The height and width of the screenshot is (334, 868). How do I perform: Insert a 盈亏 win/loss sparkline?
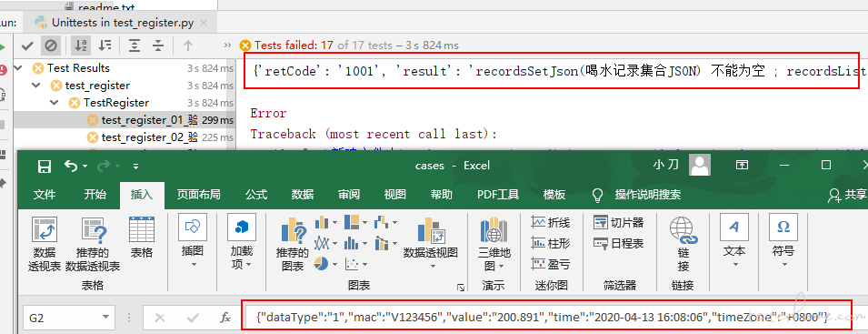[550, 264]
